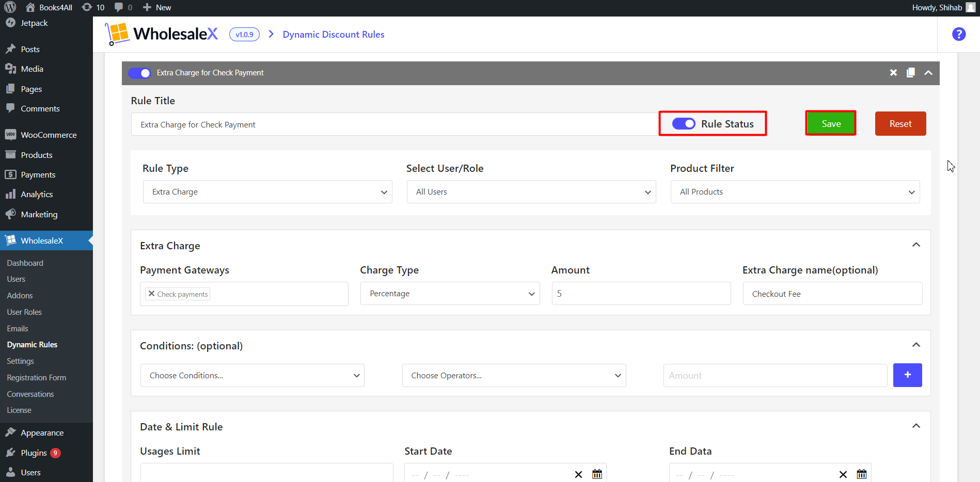The height and width of the screenshot is (482, 980).
Task: Delete rule using the X icon in header
Action: point(893,73)
